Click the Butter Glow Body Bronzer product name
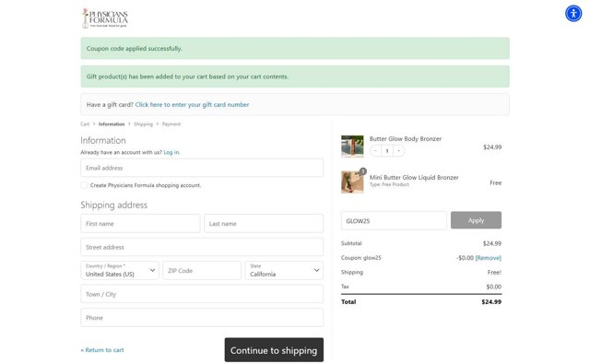This screenshot has height=364, width=590. [x=406, y=139]
